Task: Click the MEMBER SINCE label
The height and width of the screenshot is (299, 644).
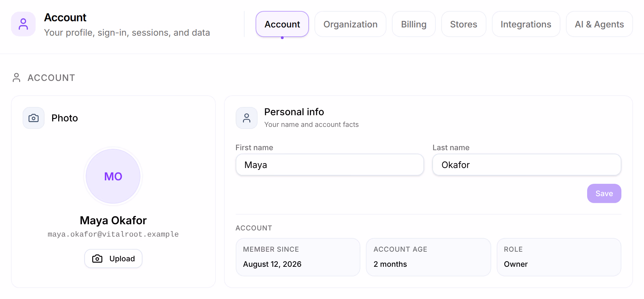Action: (271, 249)
